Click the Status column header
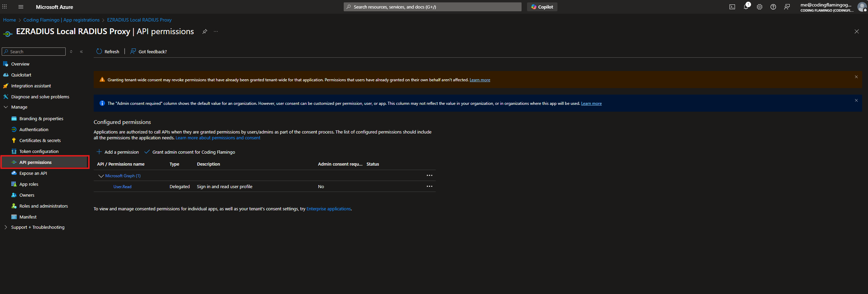The width and height of the screenshot is (868, 294). 373,164
